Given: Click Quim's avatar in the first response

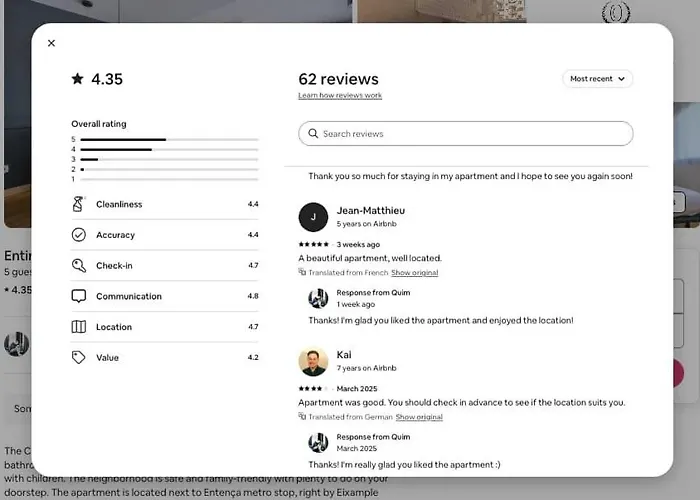Looking at the screenshot, I should click(x=318, y=298).
